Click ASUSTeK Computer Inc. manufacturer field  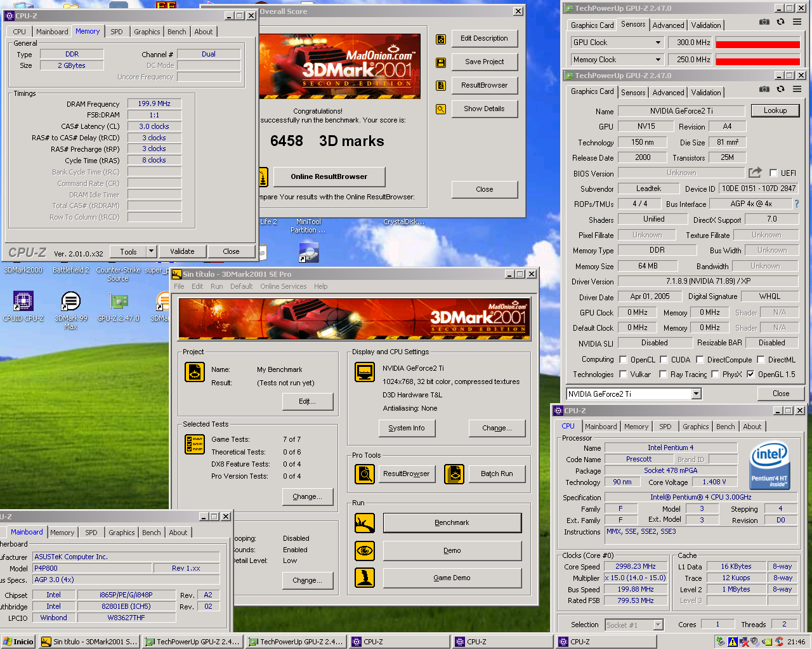tap(126, 557)
